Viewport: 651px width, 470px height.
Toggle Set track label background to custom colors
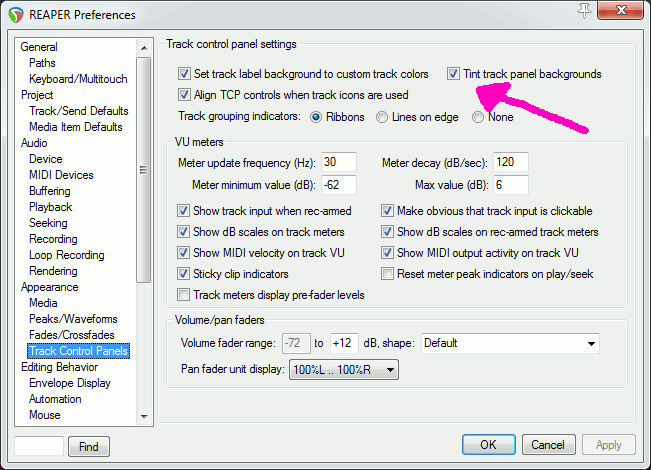(184, 74)
